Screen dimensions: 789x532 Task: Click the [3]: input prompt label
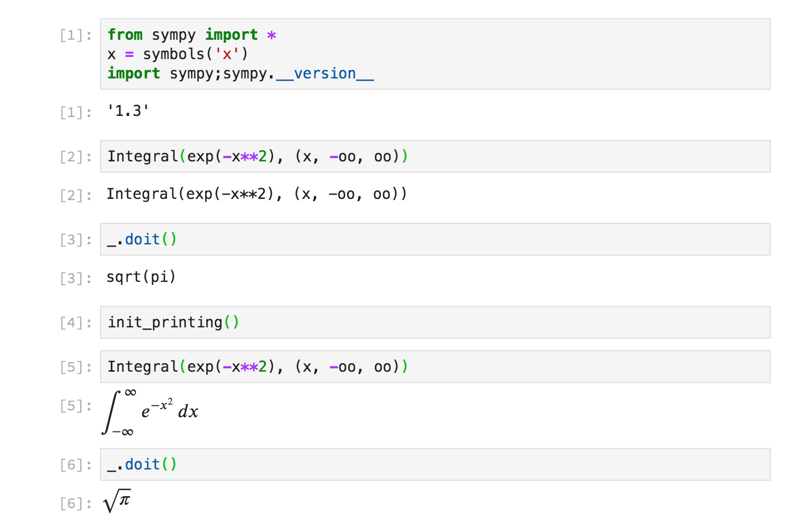click(x=76, y=240)
